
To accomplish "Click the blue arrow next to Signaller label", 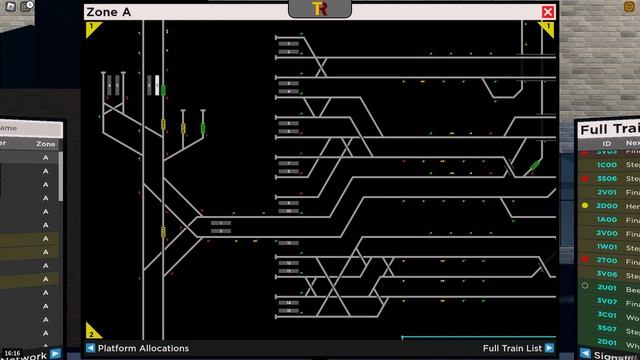I will point(585,353).
